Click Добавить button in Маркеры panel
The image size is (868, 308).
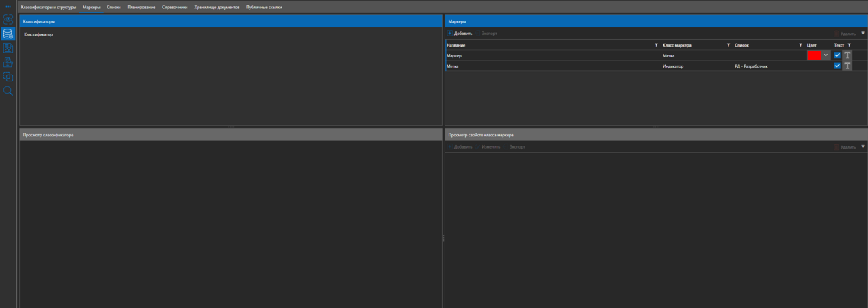460,34
